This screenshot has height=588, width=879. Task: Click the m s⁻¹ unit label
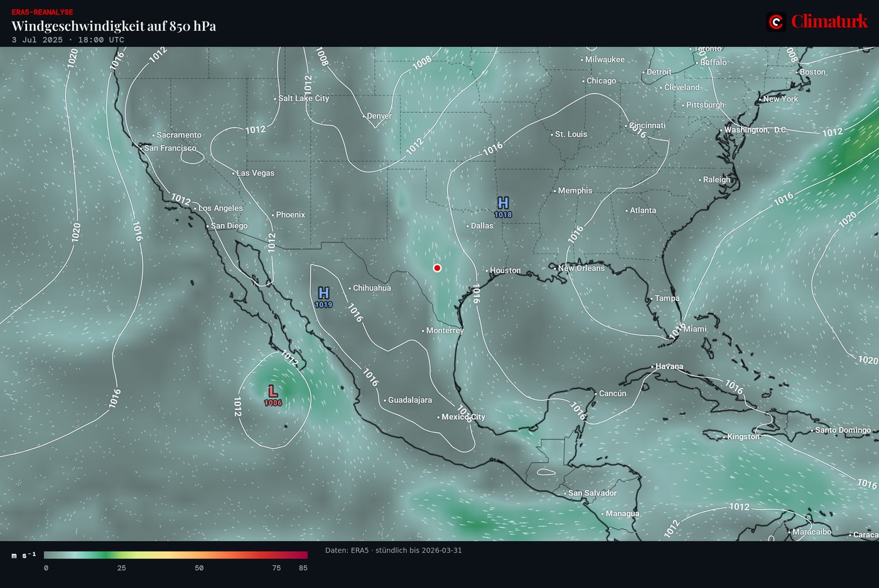coord(24,555)
